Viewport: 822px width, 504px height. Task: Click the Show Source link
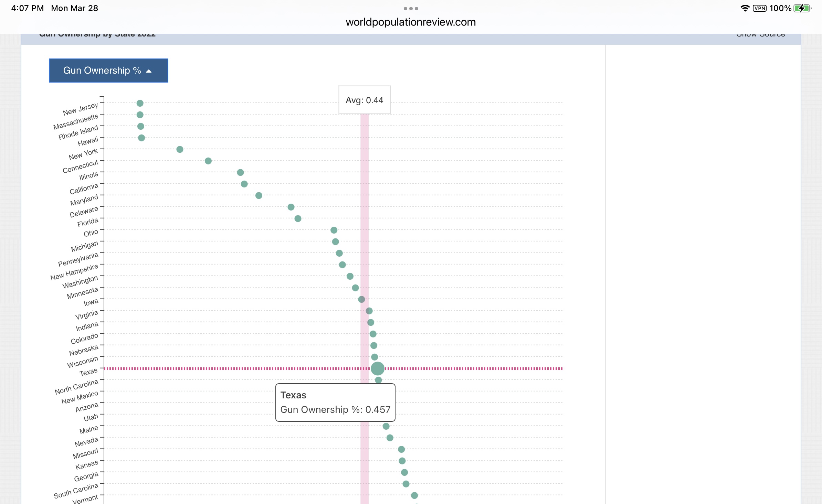[x=761, y=35]
